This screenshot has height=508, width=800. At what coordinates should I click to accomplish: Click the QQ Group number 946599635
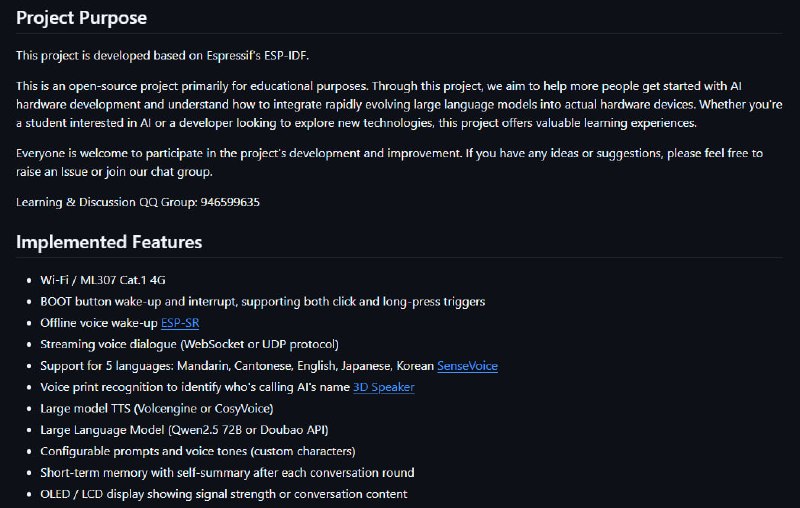[x=230, y=202]
